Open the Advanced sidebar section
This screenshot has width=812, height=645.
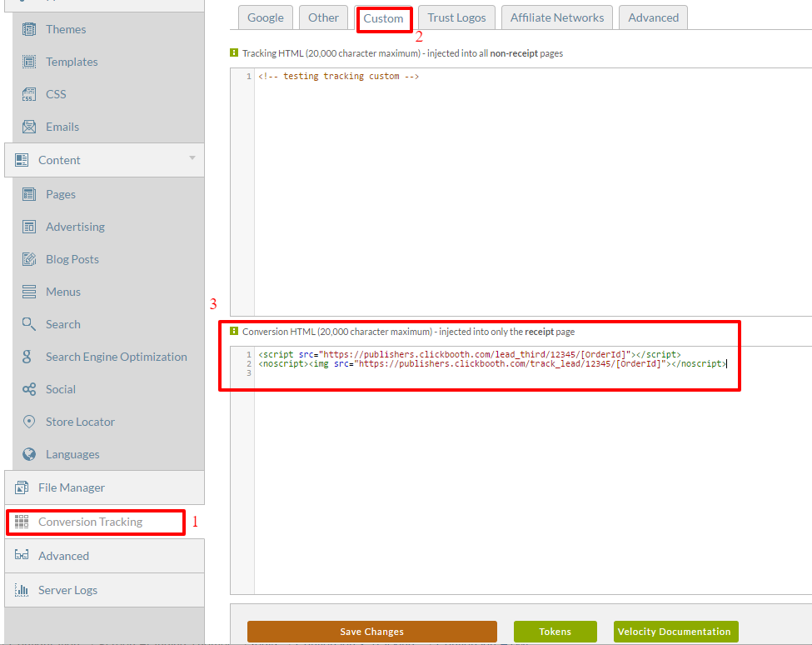(104, 555)
